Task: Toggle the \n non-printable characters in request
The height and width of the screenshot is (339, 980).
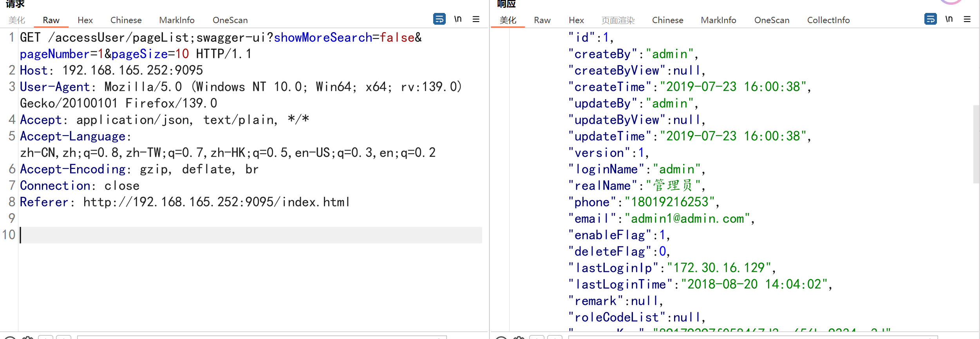Action: [457, 19]
